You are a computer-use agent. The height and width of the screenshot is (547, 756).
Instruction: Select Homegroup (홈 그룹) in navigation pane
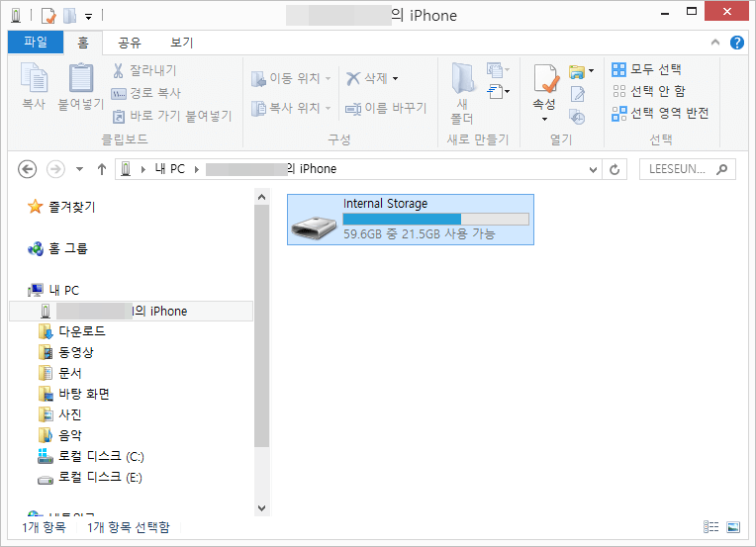pos(58,248)
